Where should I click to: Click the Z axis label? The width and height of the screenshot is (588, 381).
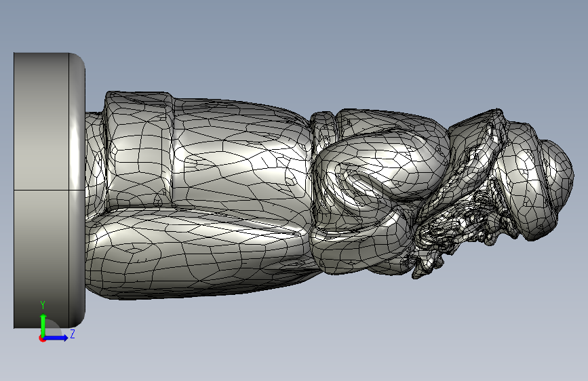73,334
